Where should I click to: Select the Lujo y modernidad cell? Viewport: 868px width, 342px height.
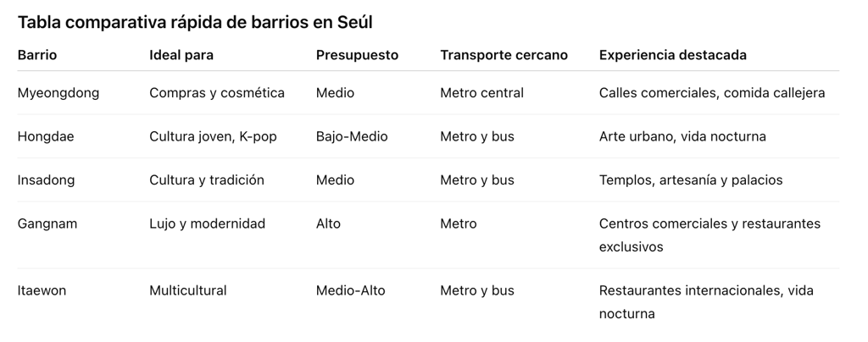[207, 223]
